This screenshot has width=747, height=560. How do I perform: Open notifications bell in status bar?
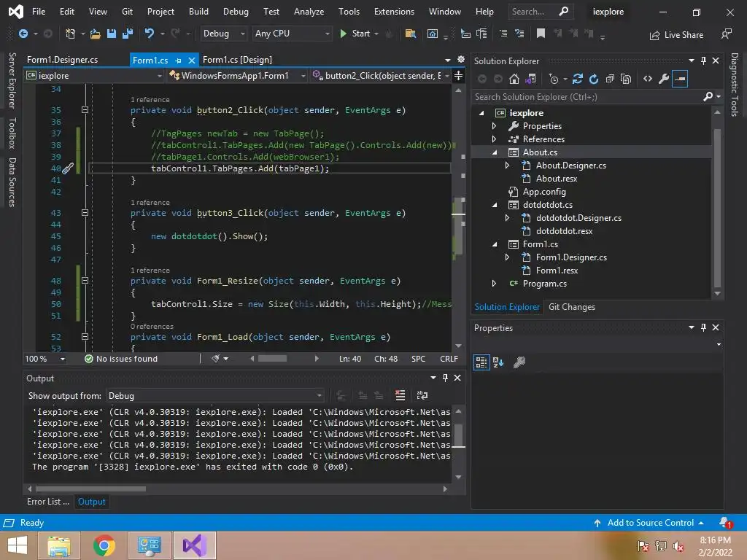tap(725, 523)
